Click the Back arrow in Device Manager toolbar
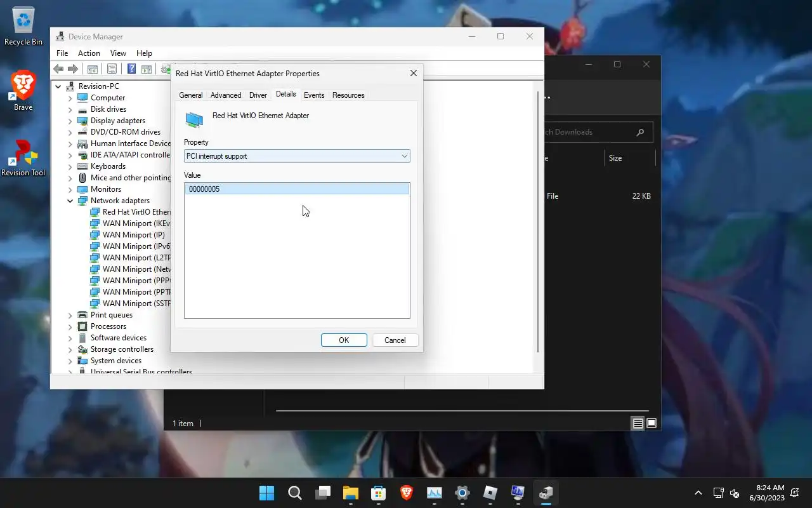 (58, 69)
